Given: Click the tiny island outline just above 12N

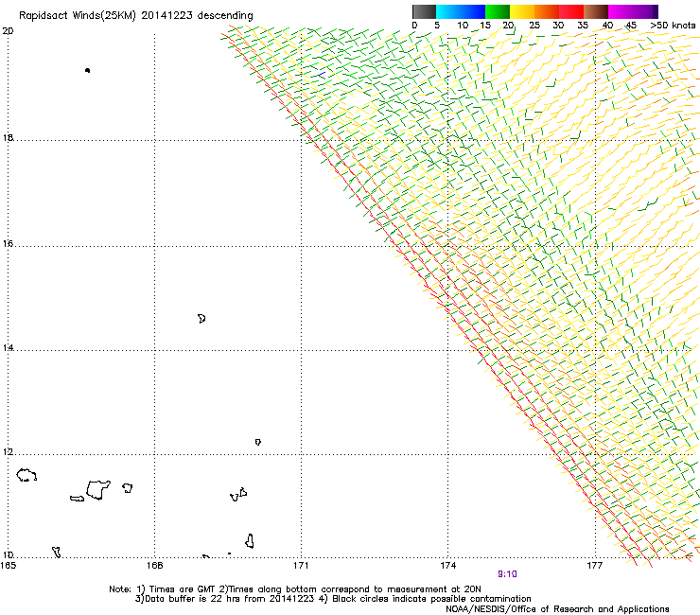Looking at the screenshot, I should [x=258, y=442].
